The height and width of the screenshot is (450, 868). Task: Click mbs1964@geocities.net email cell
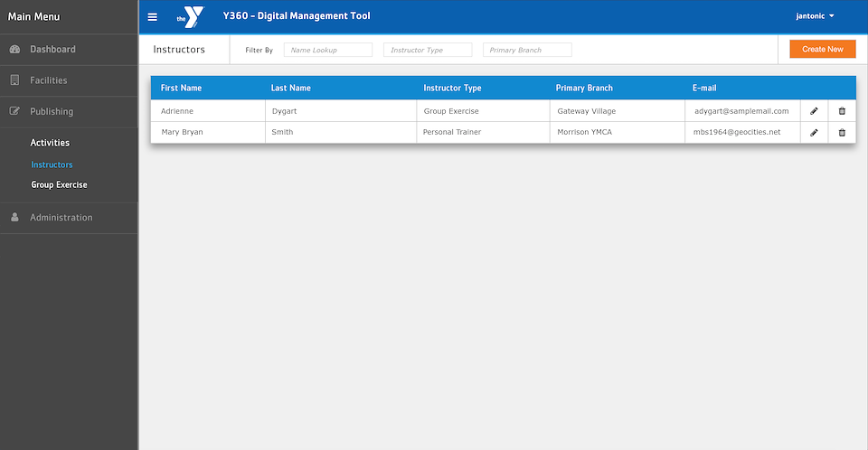coord(743,132)
